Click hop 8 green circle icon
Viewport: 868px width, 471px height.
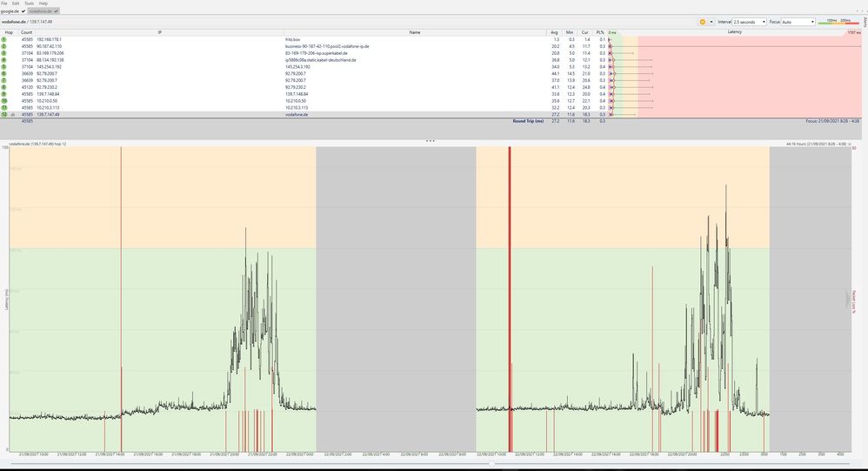pos(3,88)
